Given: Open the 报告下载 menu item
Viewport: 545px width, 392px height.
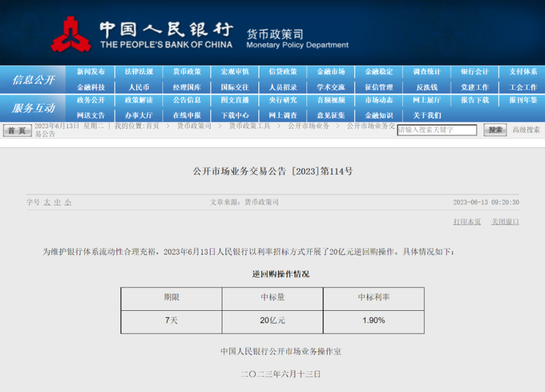Looking at the screenshot, I should tap(474, 100).
